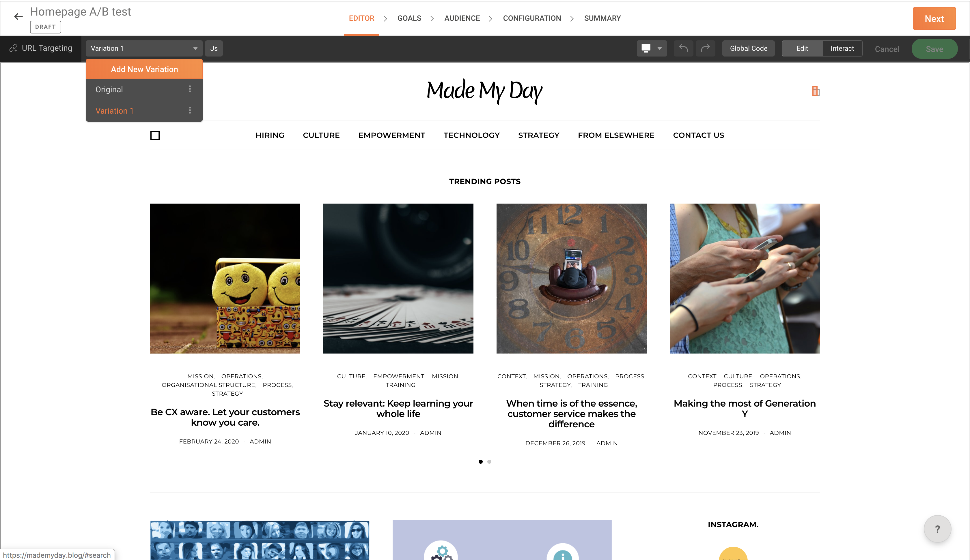Screen dimensions: 970x560
Task: Go to the Goals step
Action: (409, 18)
